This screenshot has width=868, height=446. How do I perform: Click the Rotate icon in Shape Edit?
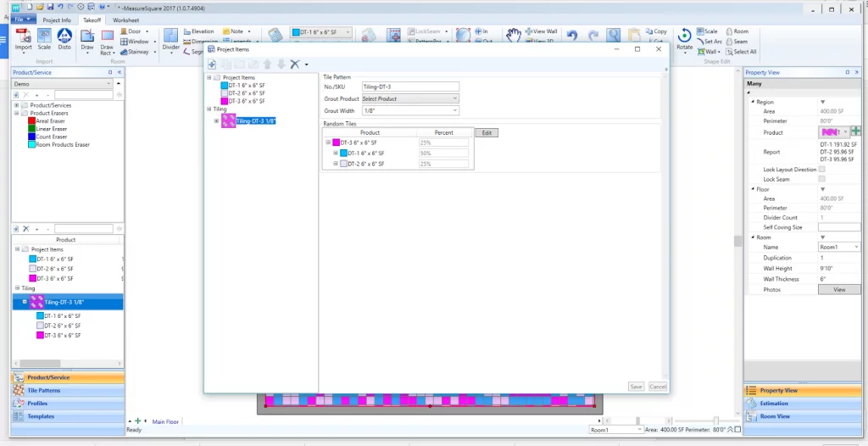tap(684, 39)
